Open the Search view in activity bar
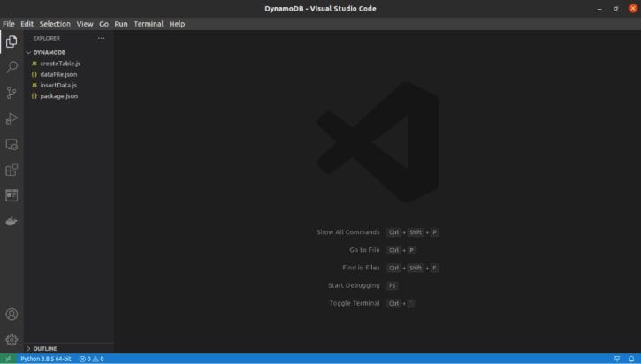Image resolution: width=641 pixels, height=364 pixels. 11,66
